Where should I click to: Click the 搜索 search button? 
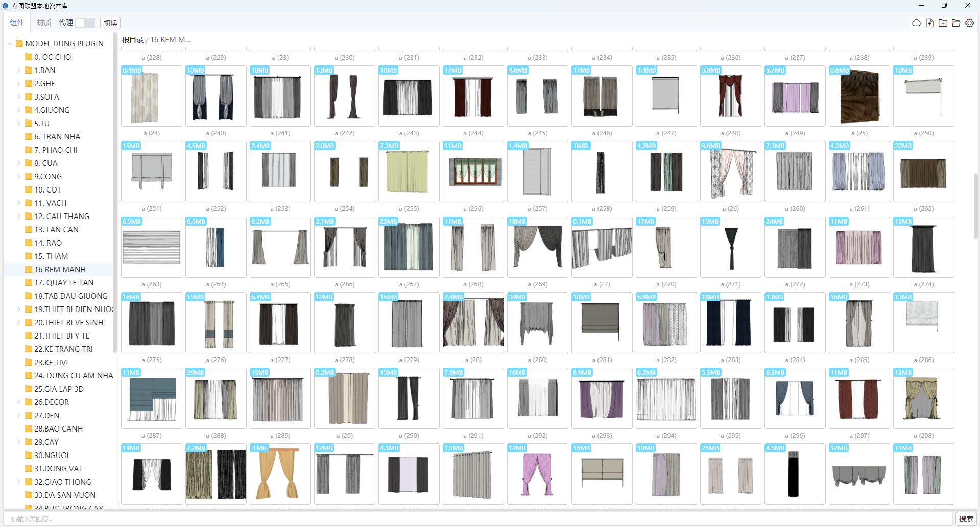(965, 519)
